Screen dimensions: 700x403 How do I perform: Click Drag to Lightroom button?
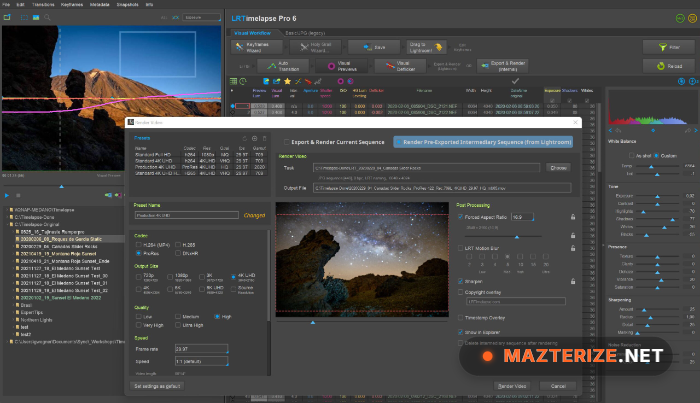click(426, 47)
